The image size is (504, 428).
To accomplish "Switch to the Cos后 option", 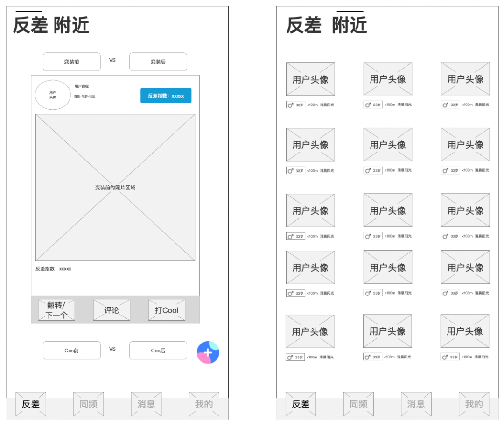I will click(x=158, y=351).
